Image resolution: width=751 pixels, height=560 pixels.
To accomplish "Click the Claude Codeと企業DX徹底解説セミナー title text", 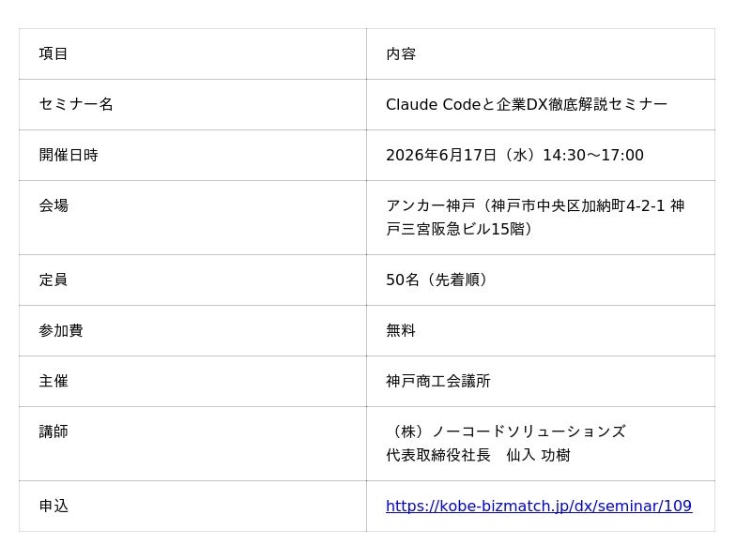I will pos(526,105).
